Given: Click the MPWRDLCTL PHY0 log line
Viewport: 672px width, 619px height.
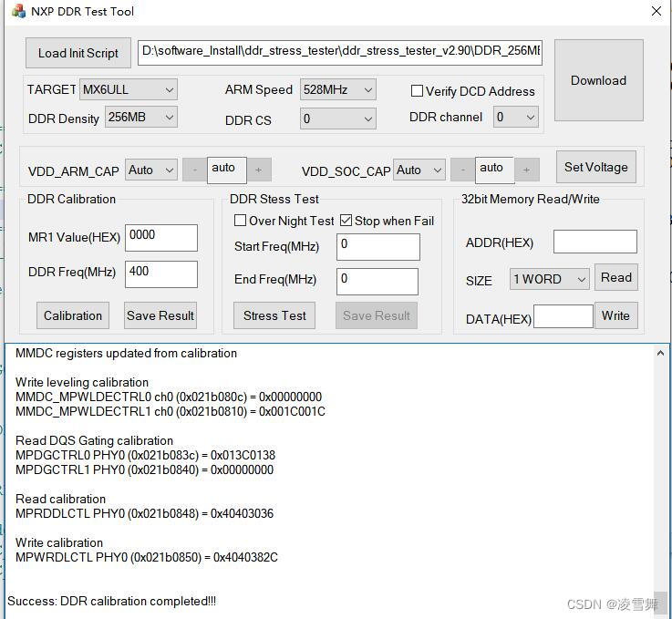Looking at the screenshot, I should pos(147,557).
